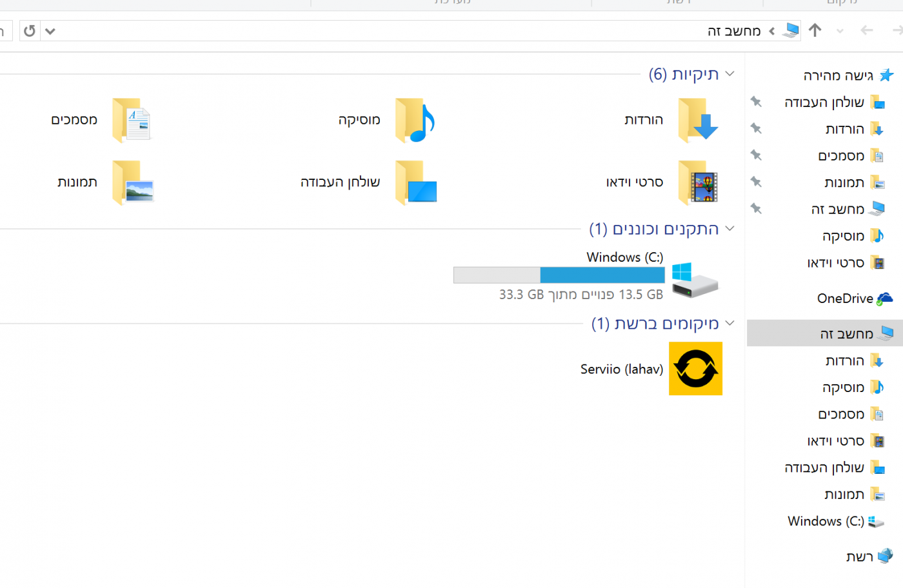Collapse the תיקיות (6) folders group
903x588 pixels.
729,74
